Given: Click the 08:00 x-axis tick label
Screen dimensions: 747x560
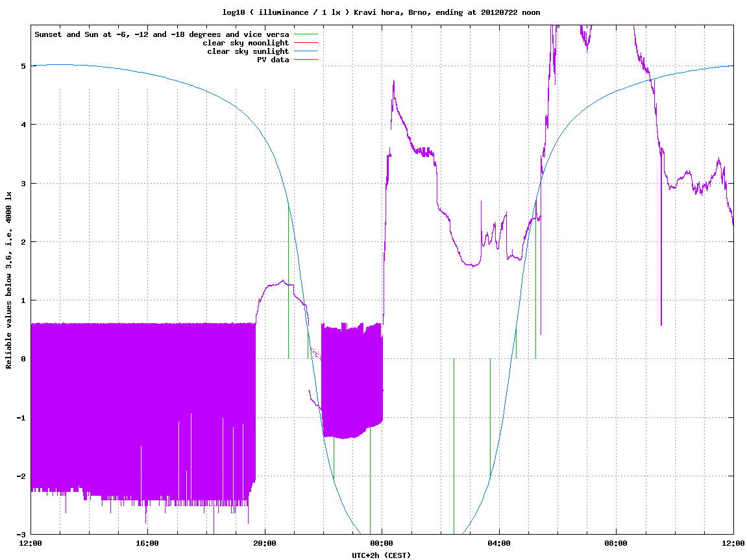Looking at the screenshot, I should (617, 543).
